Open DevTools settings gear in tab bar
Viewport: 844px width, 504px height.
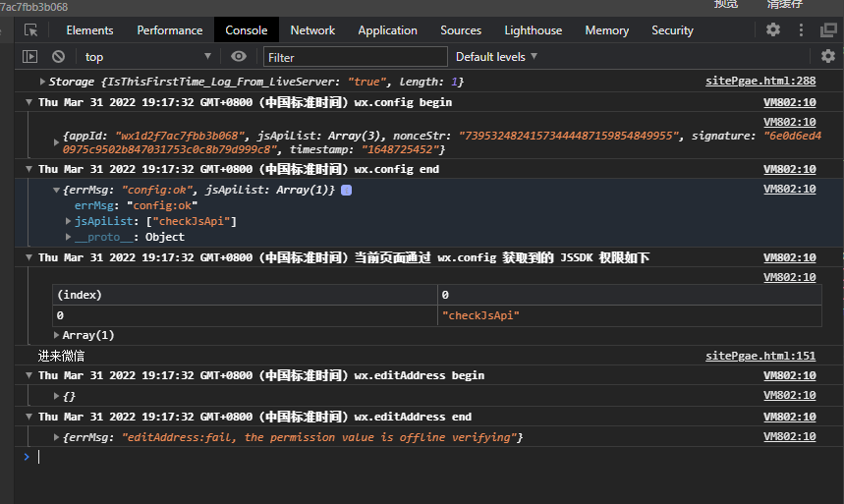coord(773,29)
